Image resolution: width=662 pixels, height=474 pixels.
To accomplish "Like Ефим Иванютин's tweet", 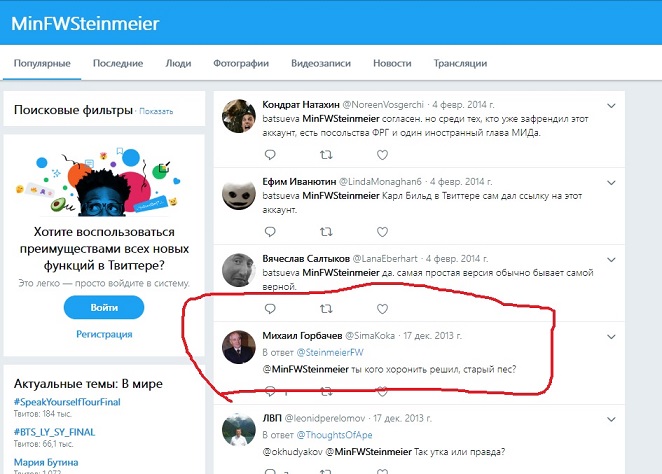I will click(x=382, y=232).
